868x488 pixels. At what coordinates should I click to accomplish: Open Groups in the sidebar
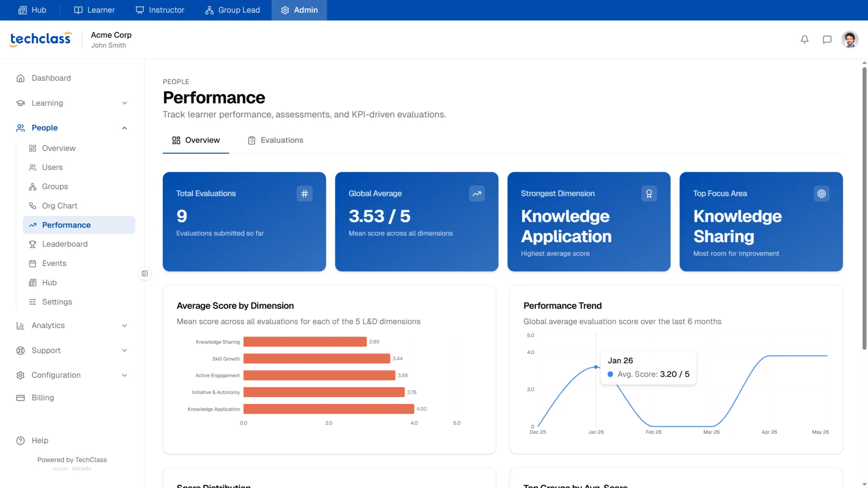tap(79, 187)
